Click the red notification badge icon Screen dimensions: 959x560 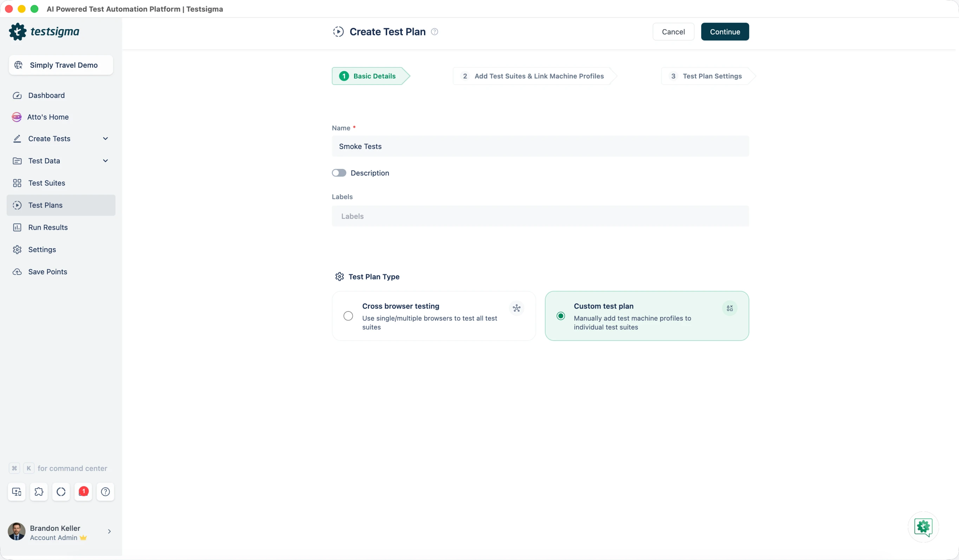click(x=83, y=492)
